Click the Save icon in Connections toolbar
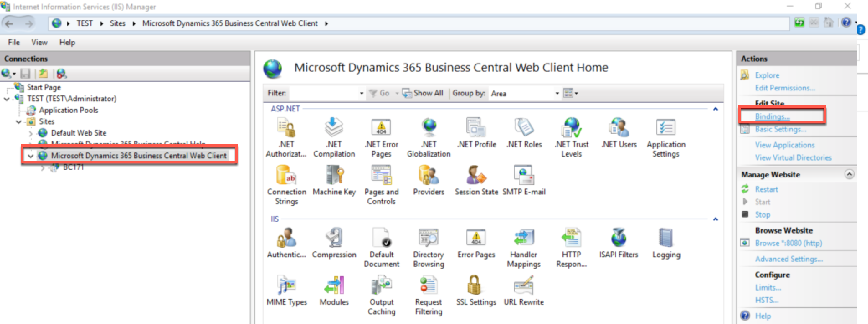Image resolution: width=868 pixels, height=324 pixels. (26, 74)
